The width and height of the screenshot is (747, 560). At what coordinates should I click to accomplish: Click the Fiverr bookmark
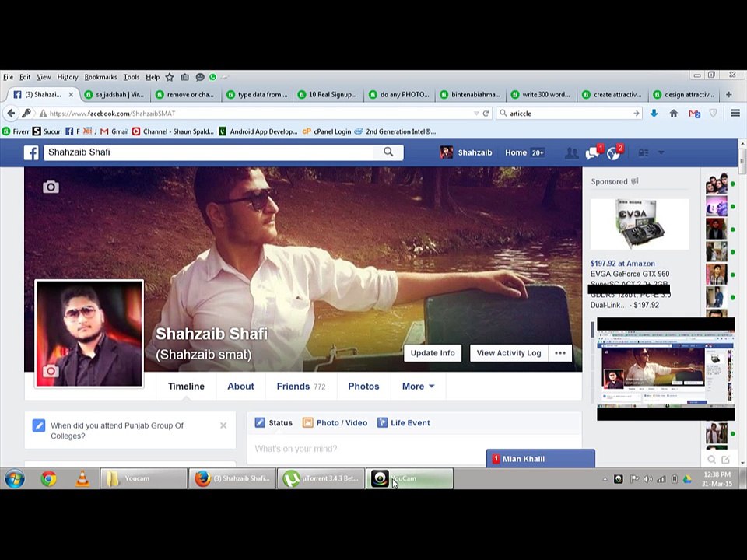click(x=16, y=131)
